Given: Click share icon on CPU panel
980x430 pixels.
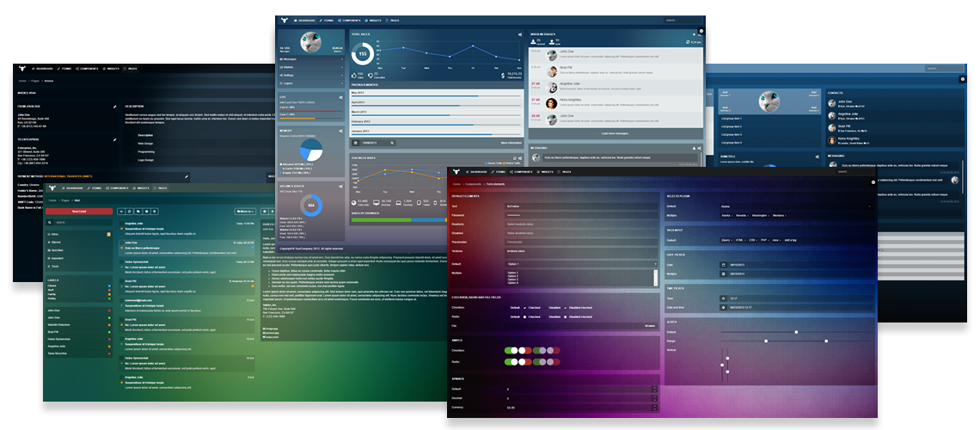Looking at the screenshot, I should pyautogui.click(x=340, y=97).
